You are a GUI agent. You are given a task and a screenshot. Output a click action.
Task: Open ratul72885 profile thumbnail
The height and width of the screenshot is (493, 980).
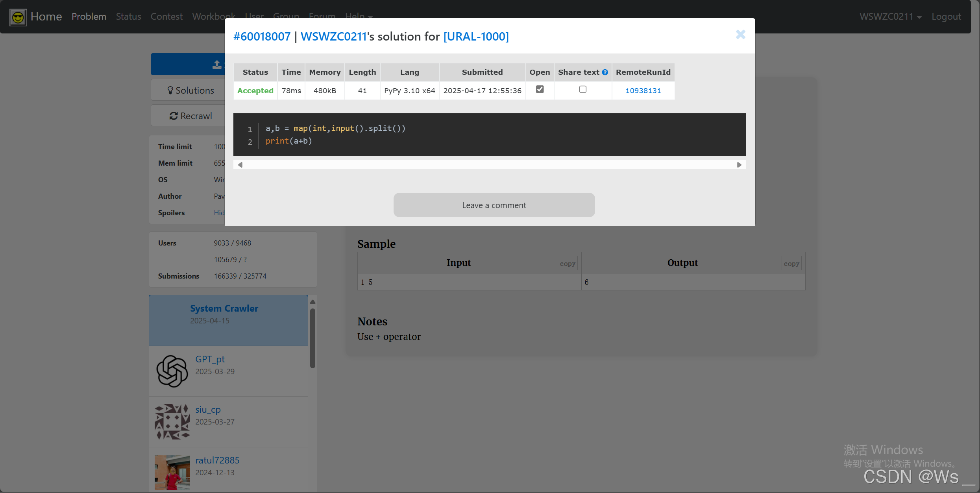[172, 472]
